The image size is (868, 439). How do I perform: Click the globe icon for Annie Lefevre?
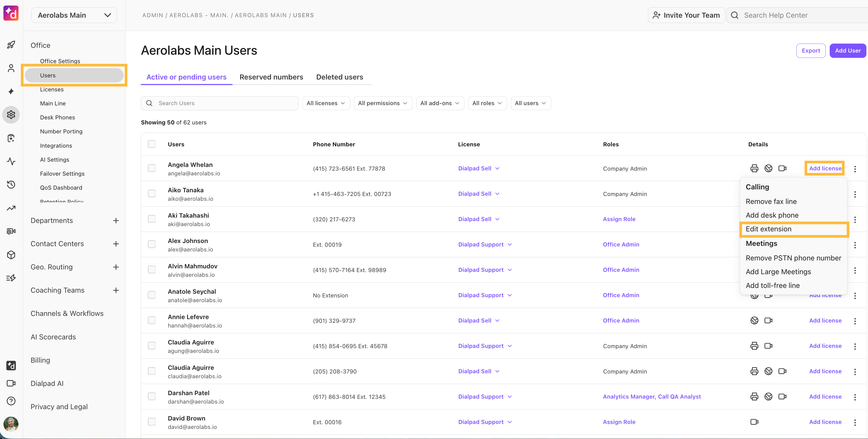point(754,321)
